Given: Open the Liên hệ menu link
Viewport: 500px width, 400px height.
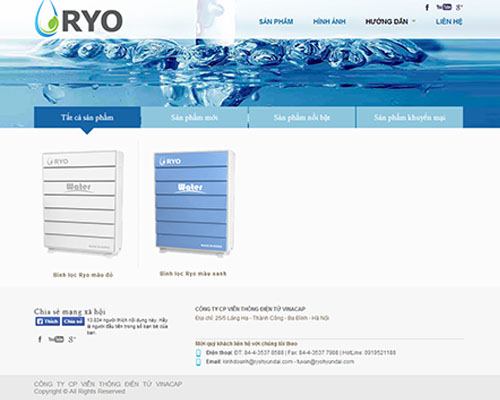Looking at the screenshot, I should click(449, 22).
